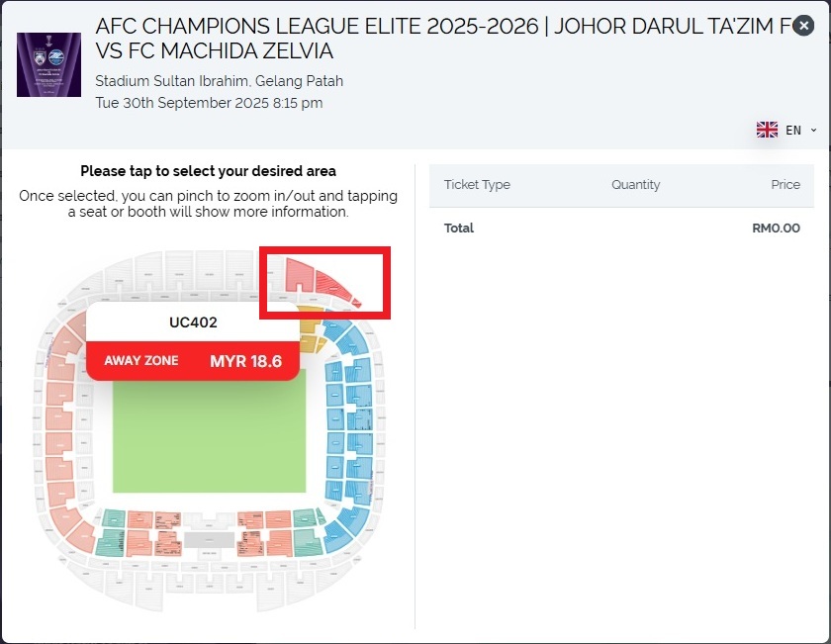Image resolution: width=831 pixels, height=644 pixels.
Task: Select the yellow seating section near top-right corner
Action: pyautogui.click(x=309, y=328)
